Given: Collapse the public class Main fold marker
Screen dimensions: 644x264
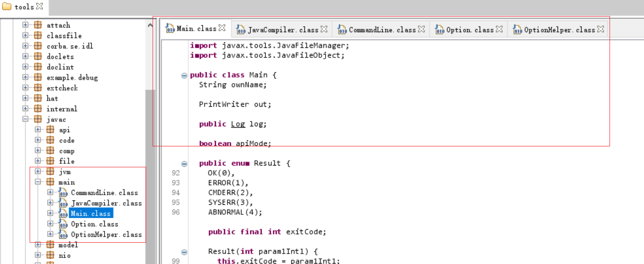Looking at the screenshot, I should [x=184, y=75].
